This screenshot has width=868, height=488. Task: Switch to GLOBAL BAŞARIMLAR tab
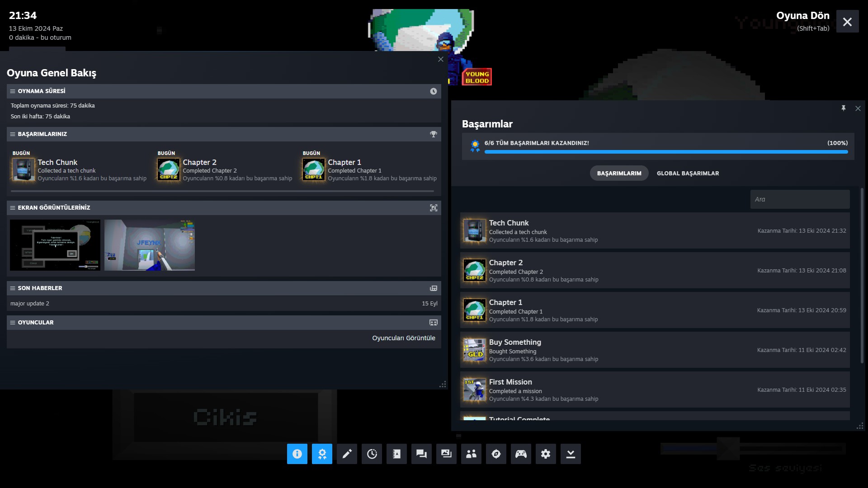688,173
